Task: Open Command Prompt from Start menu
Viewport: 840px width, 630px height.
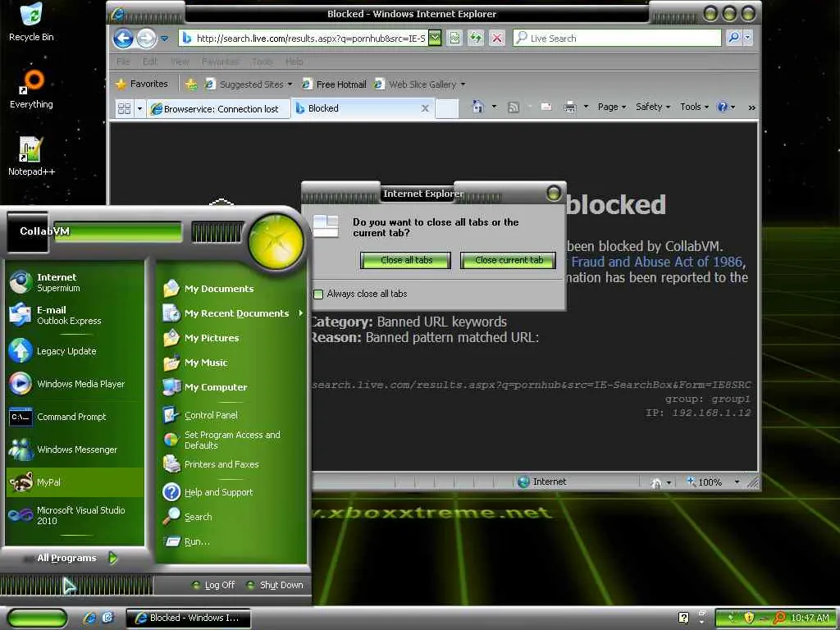Action: click(x=75, y=416)
